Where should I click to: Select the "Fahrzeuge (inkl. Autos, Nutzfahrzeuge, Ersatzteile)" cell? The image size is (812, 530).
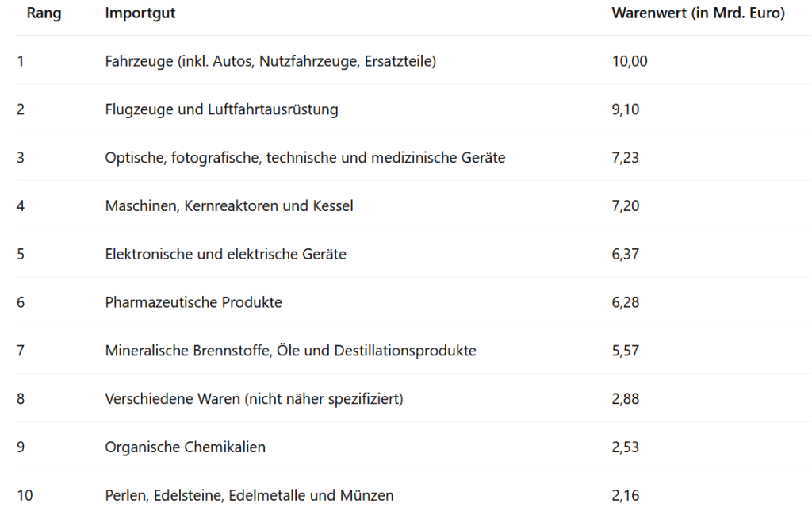click(x=270, y=61)
